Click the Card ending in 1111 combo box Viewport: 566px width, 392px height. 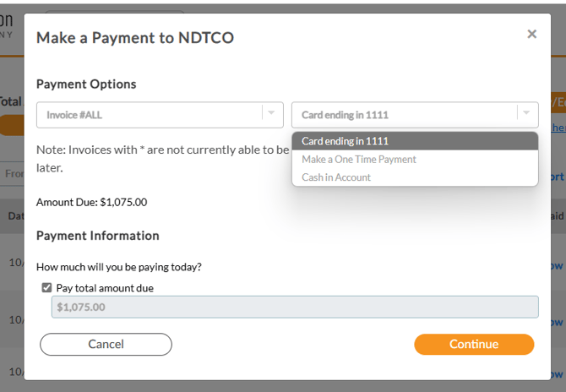click(415, 115)
